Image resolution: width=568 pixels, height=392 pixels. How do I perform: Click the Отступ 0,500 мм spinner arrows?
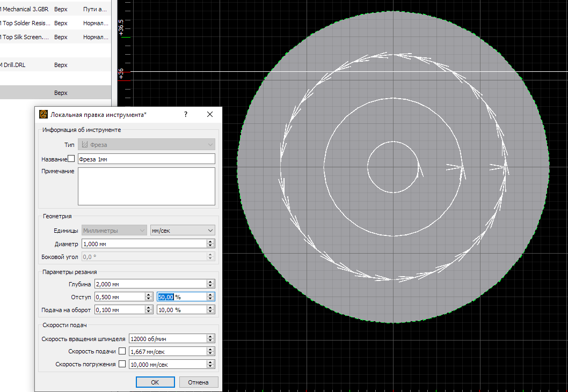148,297
